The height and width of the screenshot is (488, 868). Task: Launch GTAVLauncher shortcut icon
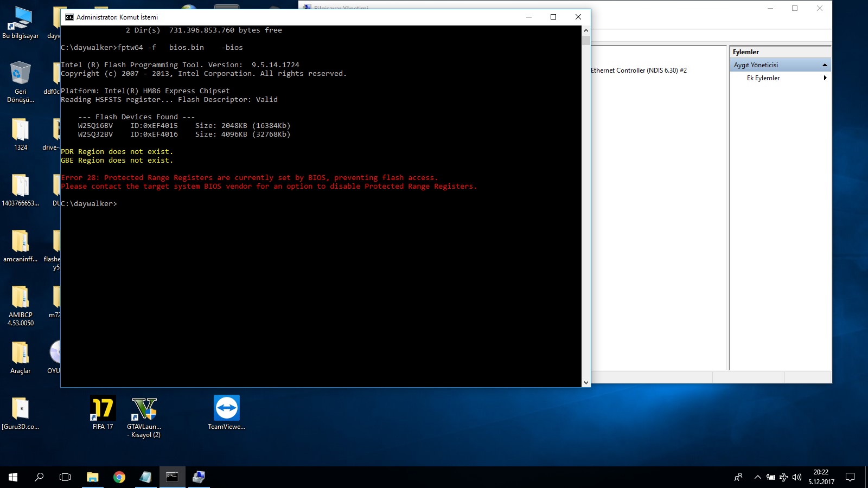point(144,417)
